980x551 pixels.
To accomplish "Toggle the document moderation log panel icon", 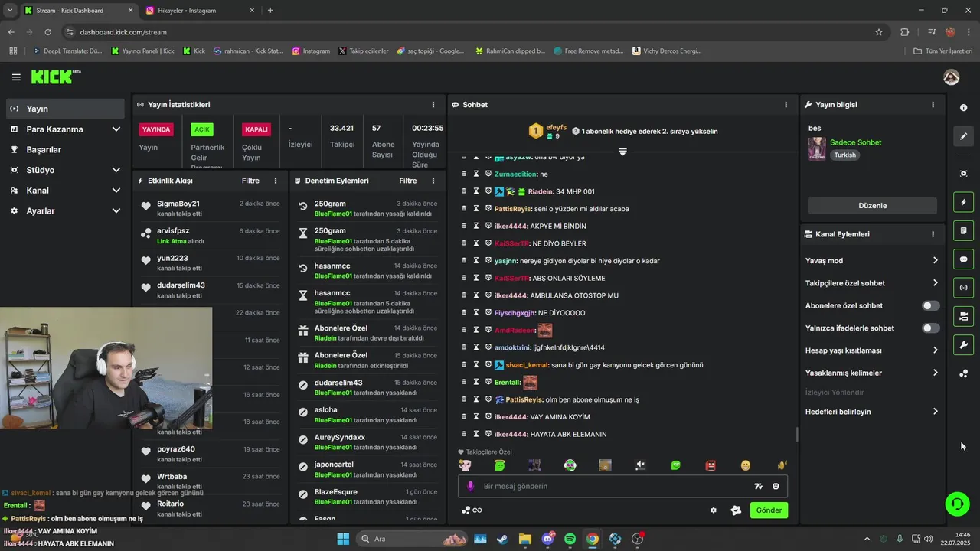I will (964, 230).
